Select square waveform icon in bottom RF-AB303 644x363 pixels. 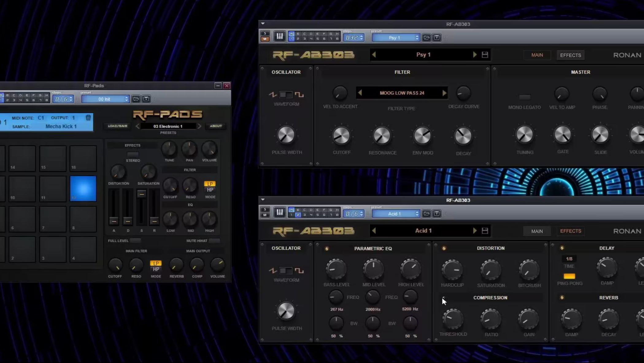click(299, 271)
